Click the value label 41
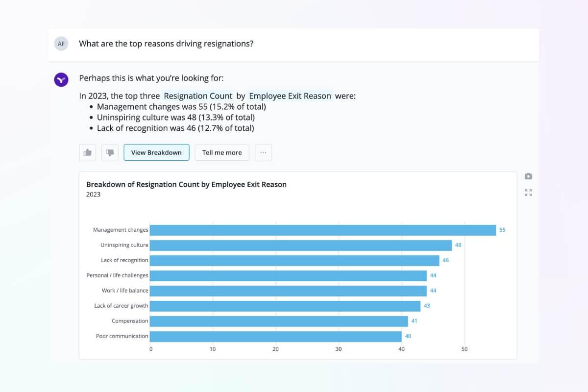This screenshot has height=392, width=588. pos(414,321)
